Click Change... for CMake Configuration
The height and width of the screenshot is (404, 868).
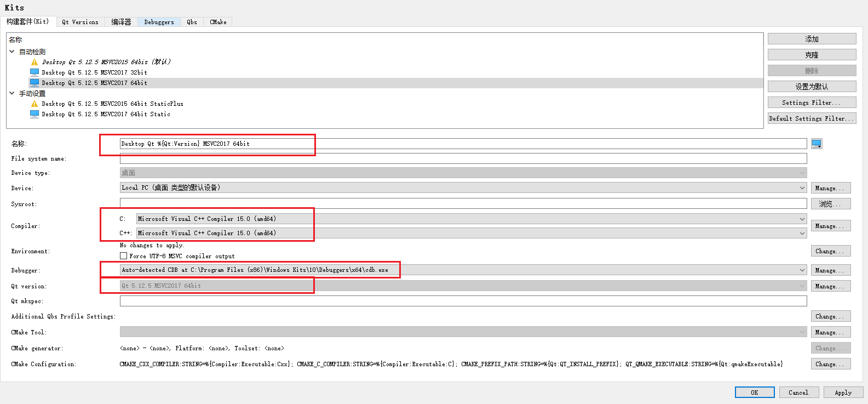coord(831,364)
